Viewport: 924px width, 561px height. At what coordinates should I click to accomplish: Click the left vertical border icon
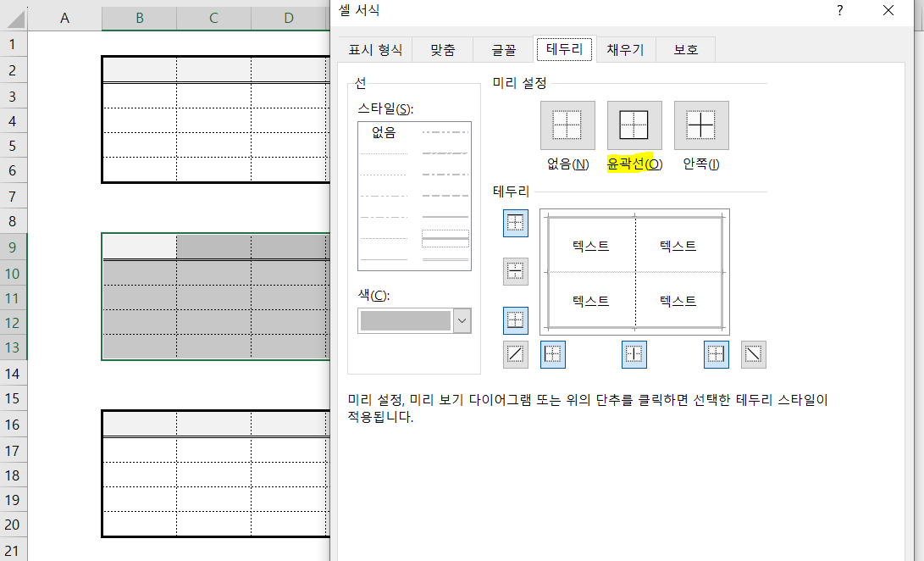tap(553, 354)
